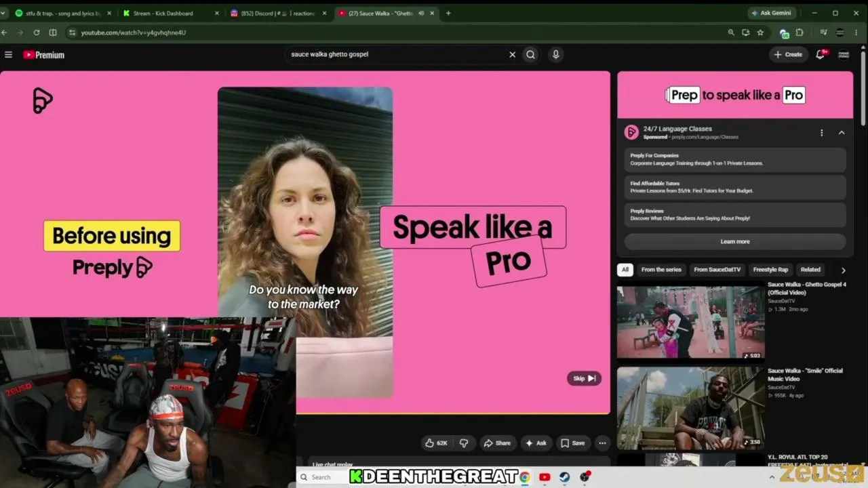Open the SauceDatTV channel under Ghetto Gospel 4
Image resolution: width=868 pixels, height=488 pixels.
pos(781,301)
